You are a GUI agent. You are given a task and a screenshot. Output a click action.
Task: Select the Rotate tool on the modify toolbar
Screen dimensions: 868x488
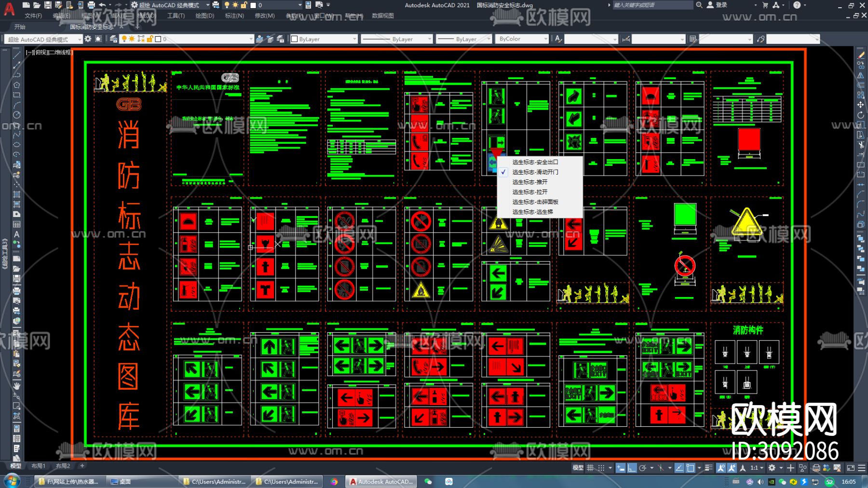(861, 115)
